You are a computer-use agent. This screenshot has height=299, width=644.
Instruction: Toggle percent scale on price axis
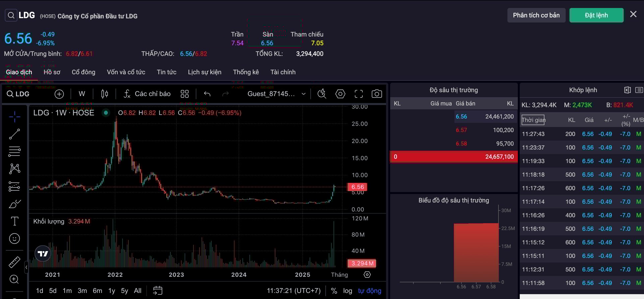tap(334, 291)
